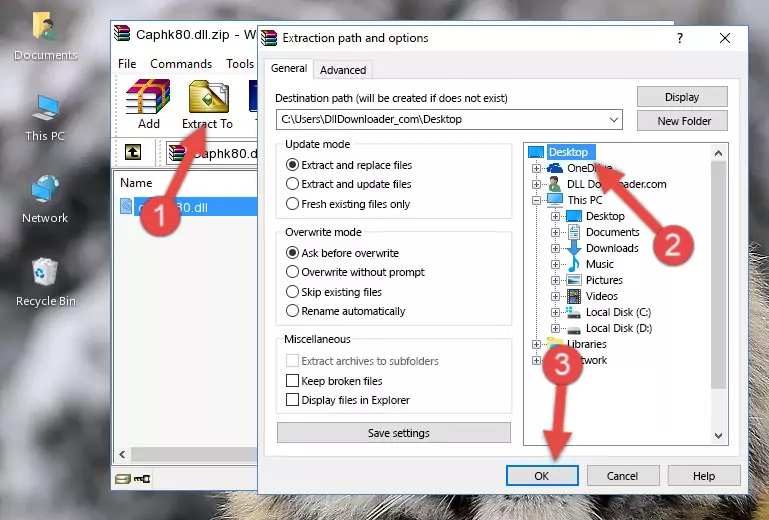Click the New Folder button

(x=682, y=121)
